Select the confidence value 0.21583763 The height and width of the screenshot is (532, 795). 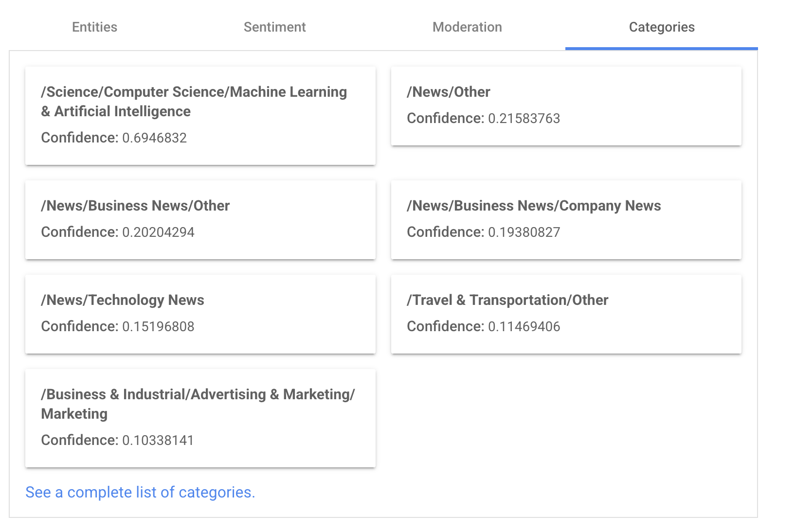[524, 119]
